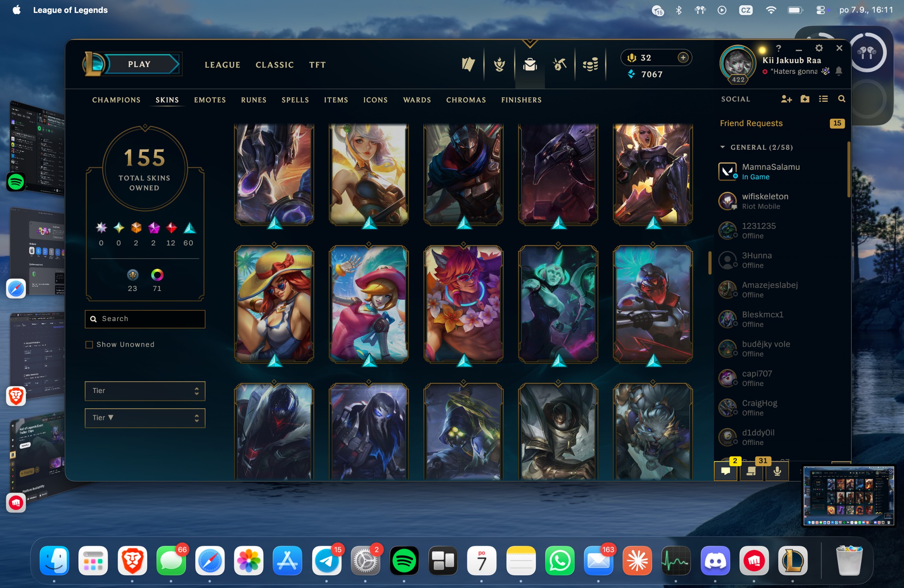Open the chat messages icon with badge 2
Viewport: 904px width, 588px height.
725,471
